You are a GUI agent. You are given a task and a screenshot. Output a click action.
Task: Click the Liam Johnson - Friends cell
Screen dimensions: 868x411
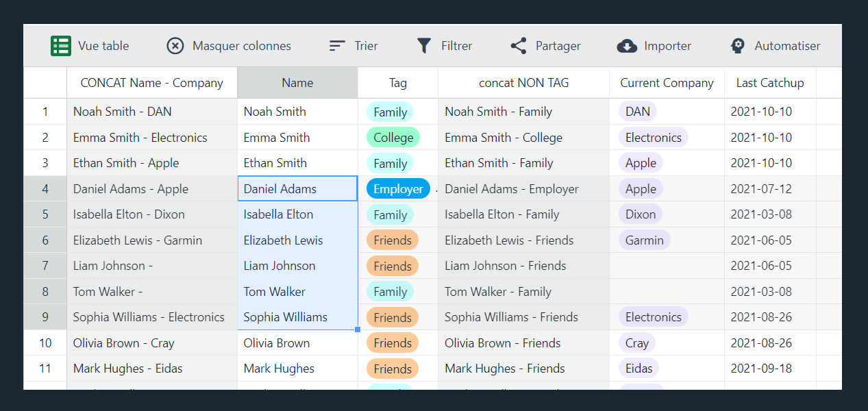(x=524, y=266)
